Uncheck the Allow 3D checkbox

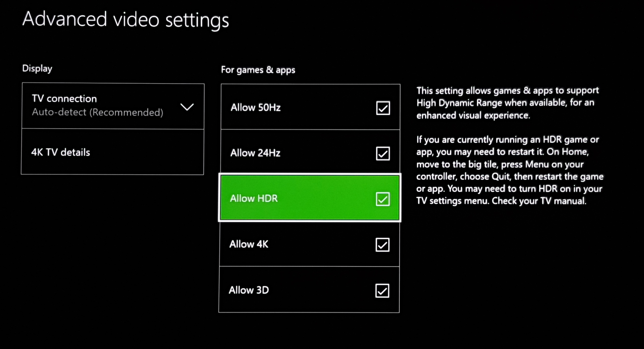[382, 290]
